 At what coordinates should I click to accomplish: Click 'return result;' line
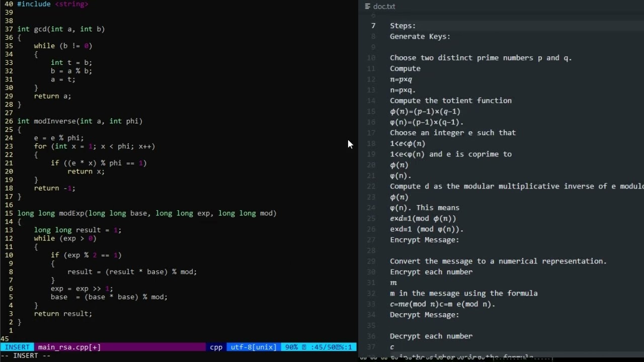[63, 313]
